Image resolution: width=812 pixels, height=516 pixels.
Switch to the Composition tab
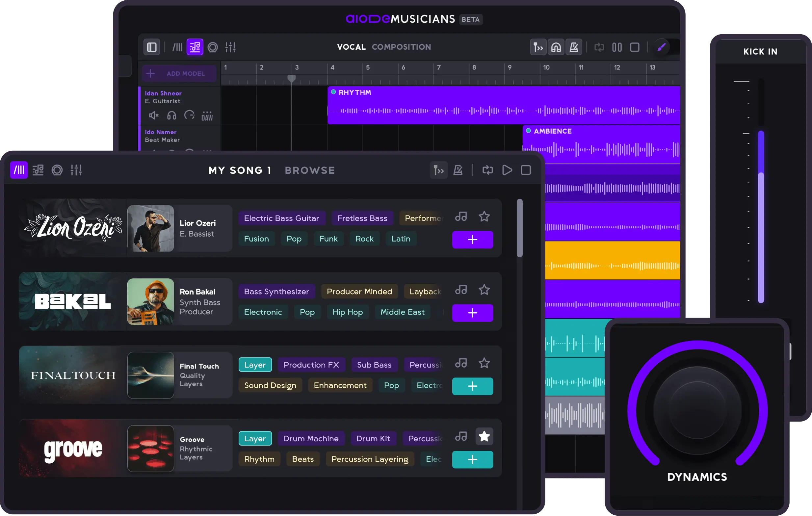point(401,47)
